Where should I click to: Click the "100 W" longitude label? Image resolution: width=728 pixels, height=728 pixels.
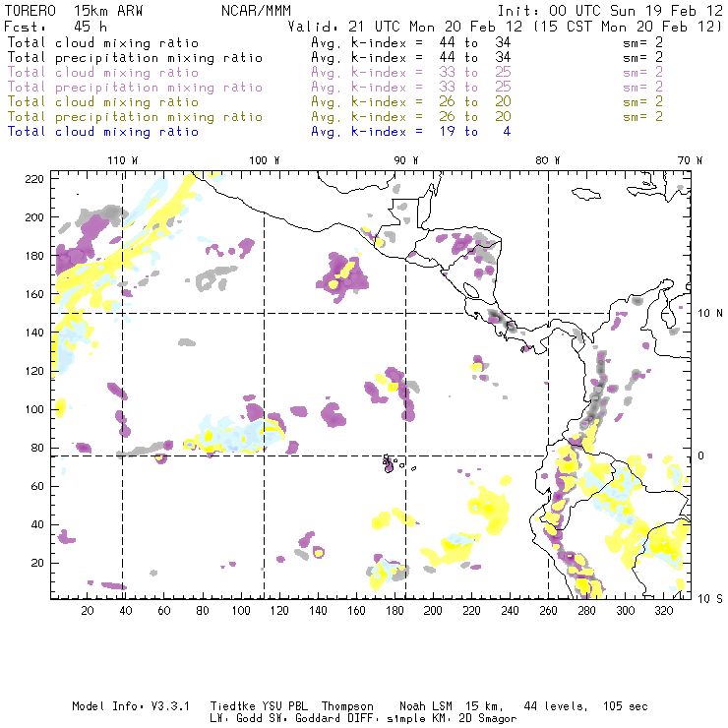click(265, 160)
